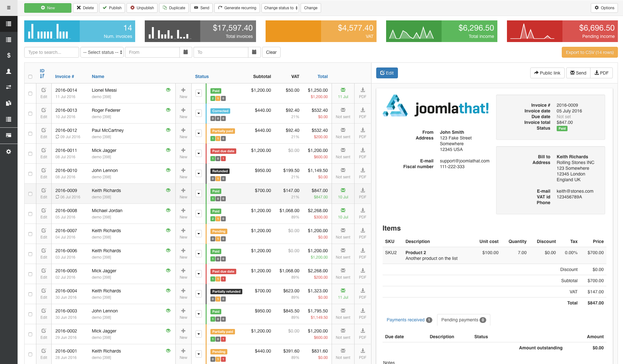
Task: Select checkbox for invoice 2016-0010
Action: (x=30, y=174)
